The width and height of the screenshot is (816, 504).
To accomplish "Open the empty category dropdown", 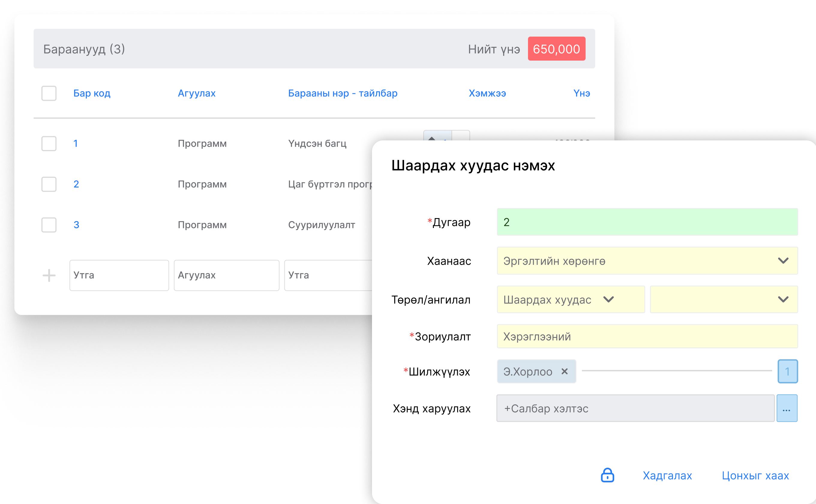I will (723, 299).
